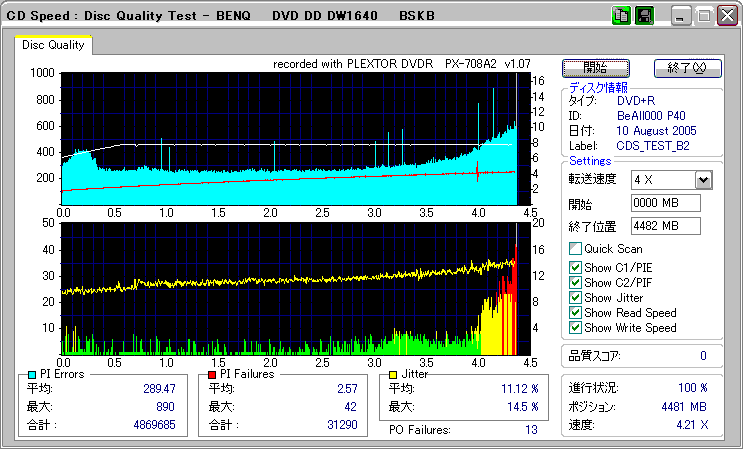Enable the Quick Scan checkbox

(x=575, y=248)
